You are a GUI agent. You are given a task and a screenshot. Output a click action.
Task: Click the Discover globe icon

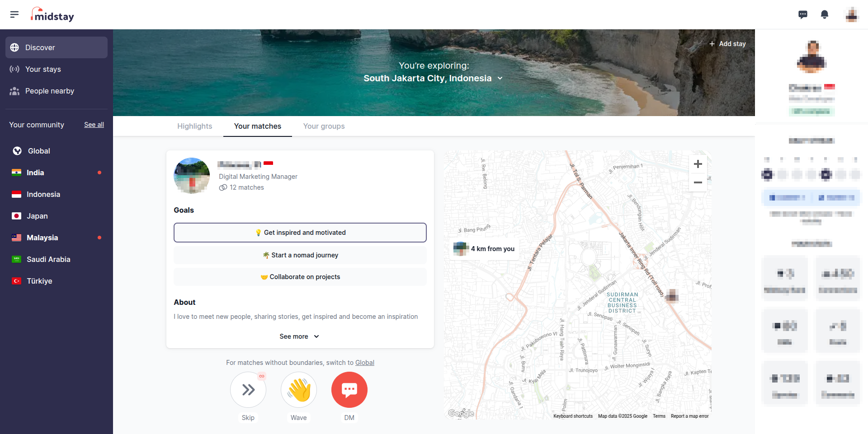(14, 47)
